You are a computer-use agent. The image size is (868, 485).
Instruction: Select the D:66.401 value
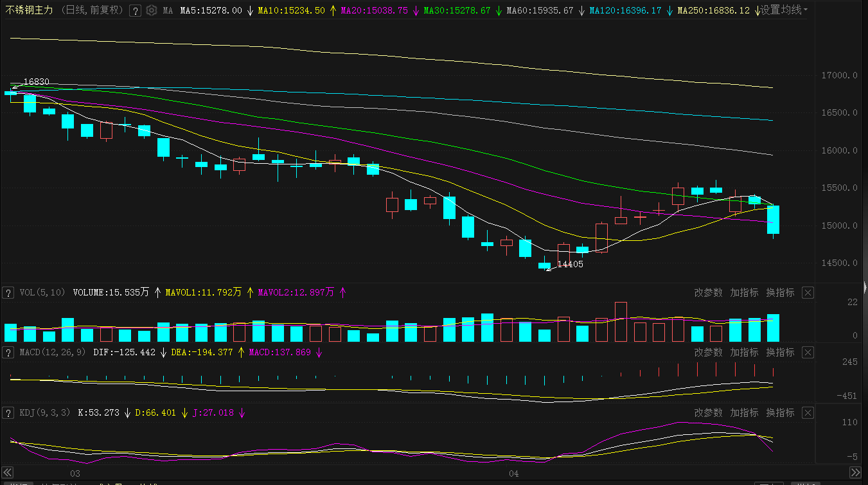pos(155,412)
